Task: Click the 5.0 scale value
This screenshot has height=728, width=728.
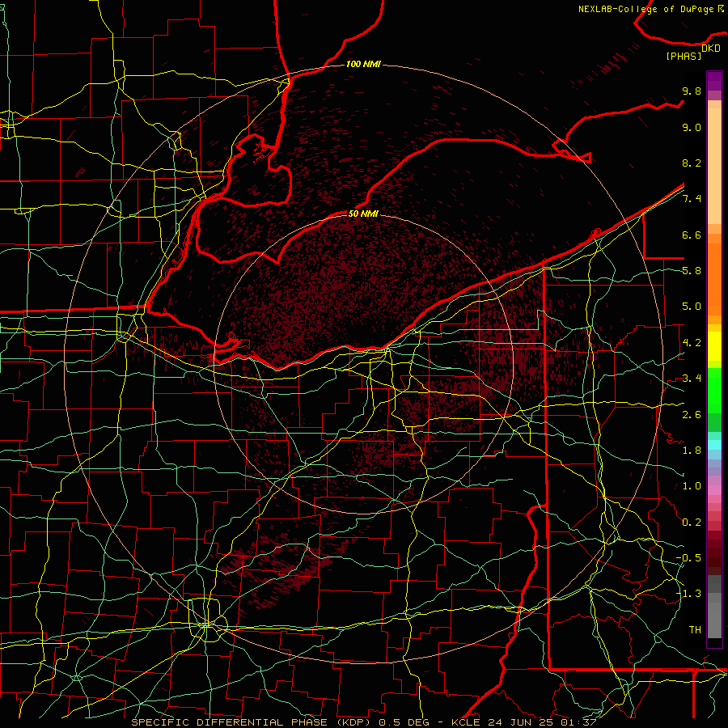Action: coord(692,307)
